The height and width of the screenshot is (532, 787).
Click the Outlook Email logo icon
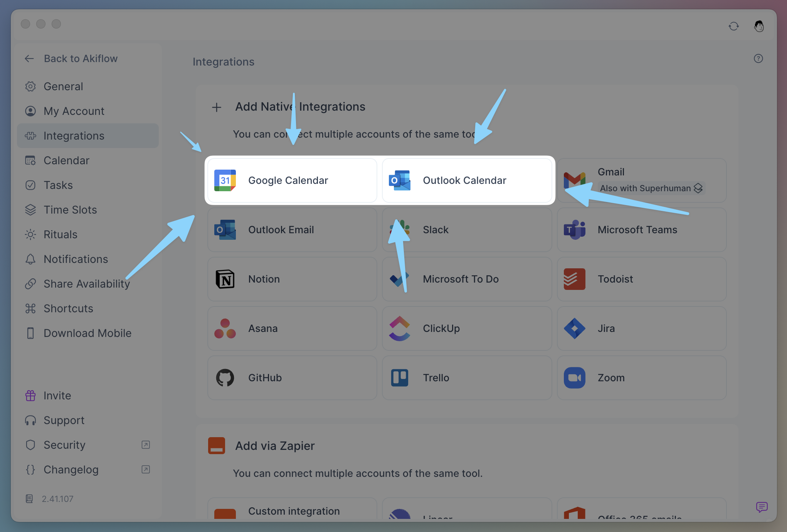click(x=225, y=230)
